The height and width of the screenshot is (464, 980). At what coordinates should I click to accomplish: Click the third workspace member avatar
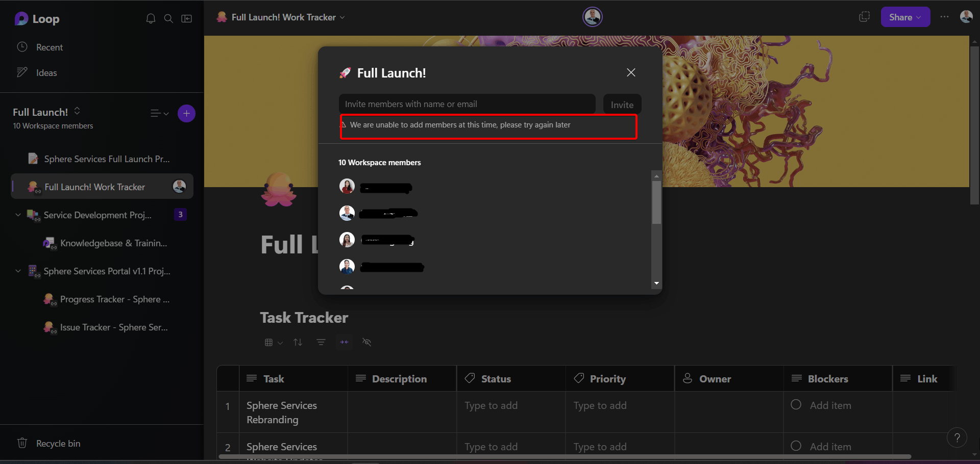pos(347,240)
